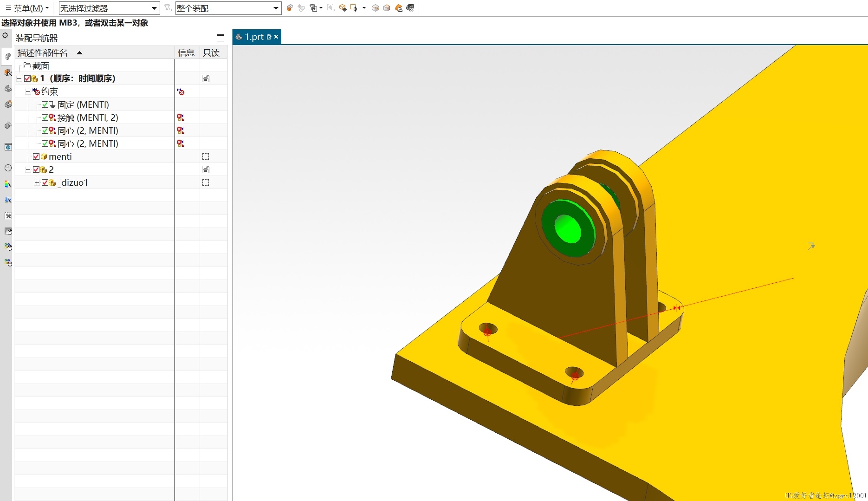Toggle the second 同心 (2, MENTI) checkbox
The image size is (868, 501).
point(45,143)
